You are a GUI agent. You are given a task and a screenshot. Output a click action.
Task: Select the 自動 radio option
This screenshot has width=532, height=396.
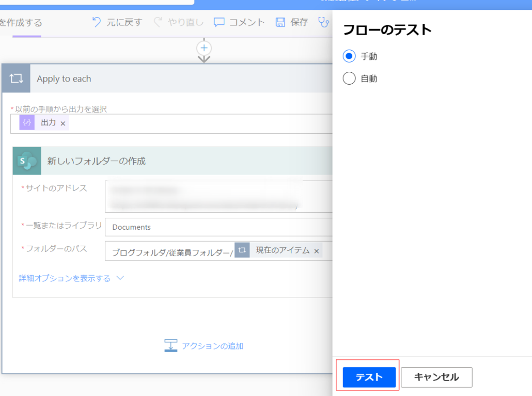click(349, 78)
